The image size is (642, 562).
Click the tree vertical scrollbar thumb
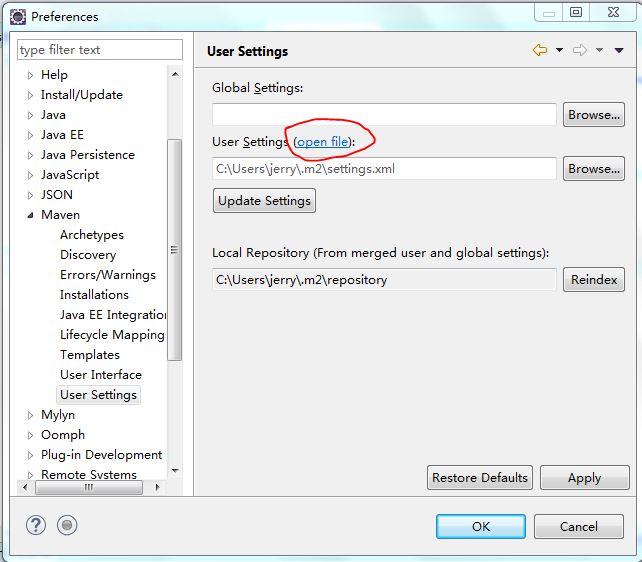pos(174,250)
